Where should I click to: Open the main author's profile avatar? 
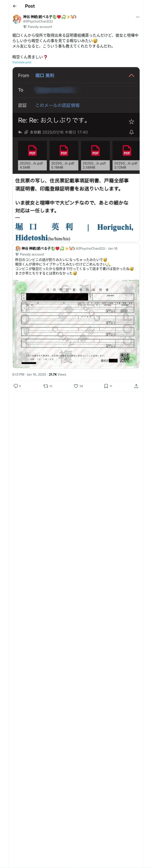coord(17,19)
